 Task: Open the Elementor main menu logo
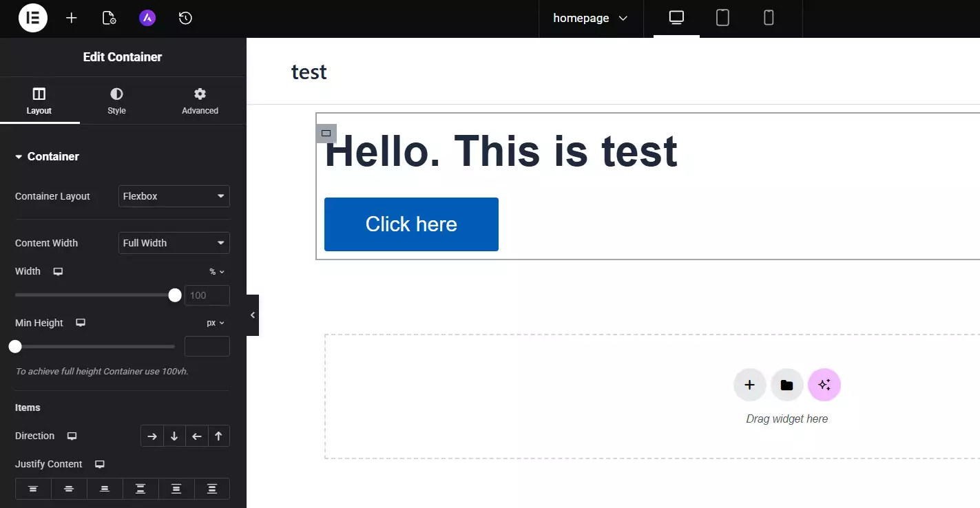32,18
